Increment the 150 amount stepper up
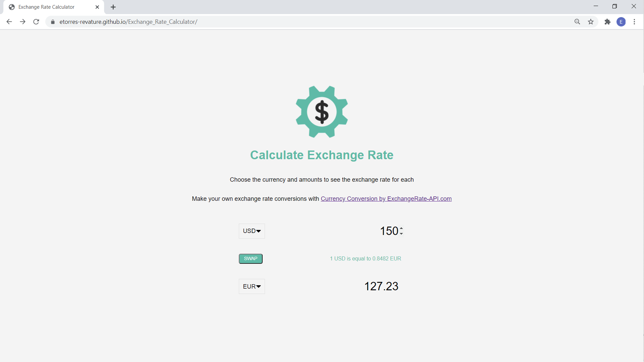Viewport: 644px width, 362px height. point(401,228)
